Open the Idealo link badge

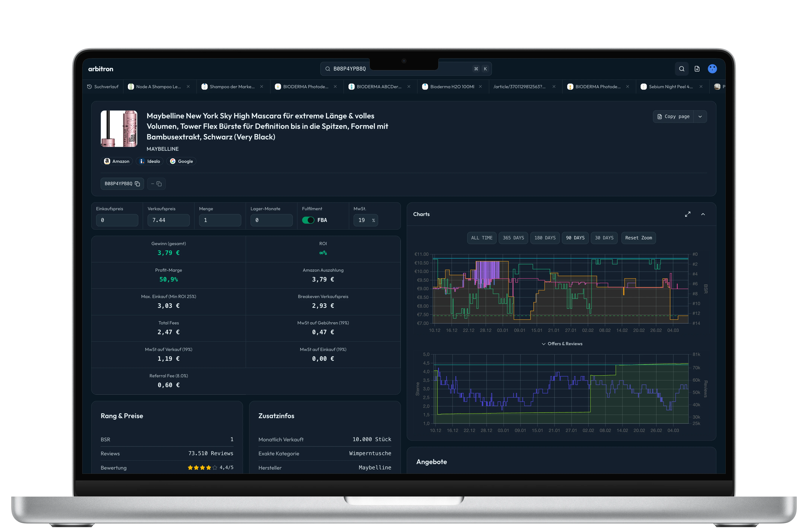click(149, 161)
